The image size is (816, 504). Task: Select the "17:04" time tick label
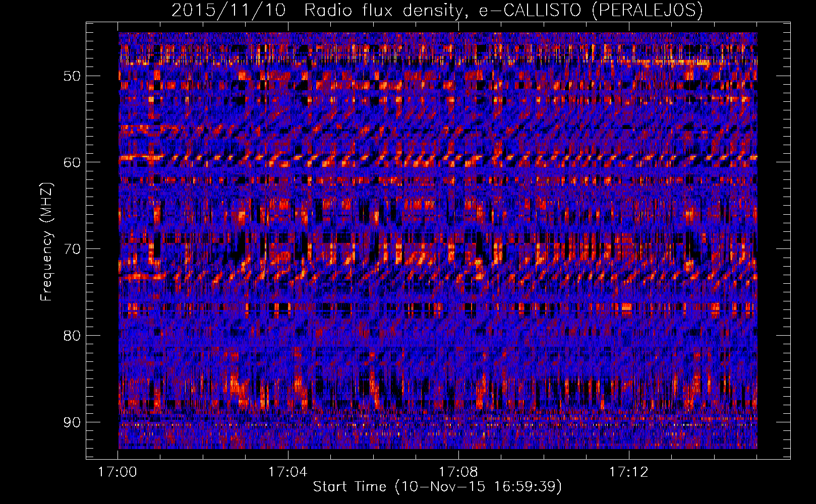click(288, 472)
